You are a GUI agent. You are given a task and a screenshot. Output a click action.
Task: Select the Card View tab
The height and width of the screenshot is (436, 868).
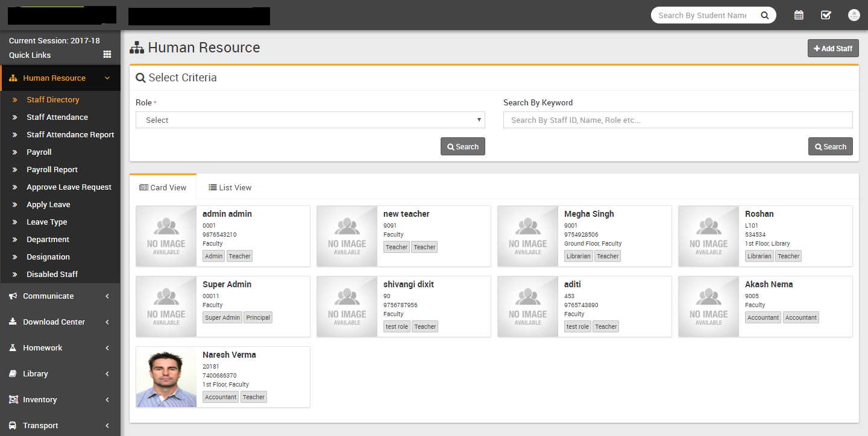(163, 187)
